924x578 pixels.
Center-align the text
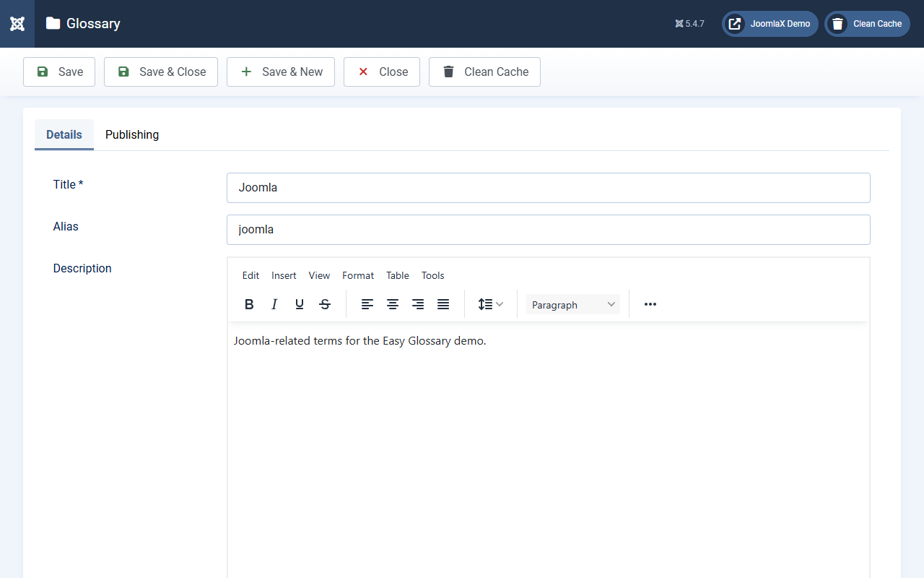point(393,304)
